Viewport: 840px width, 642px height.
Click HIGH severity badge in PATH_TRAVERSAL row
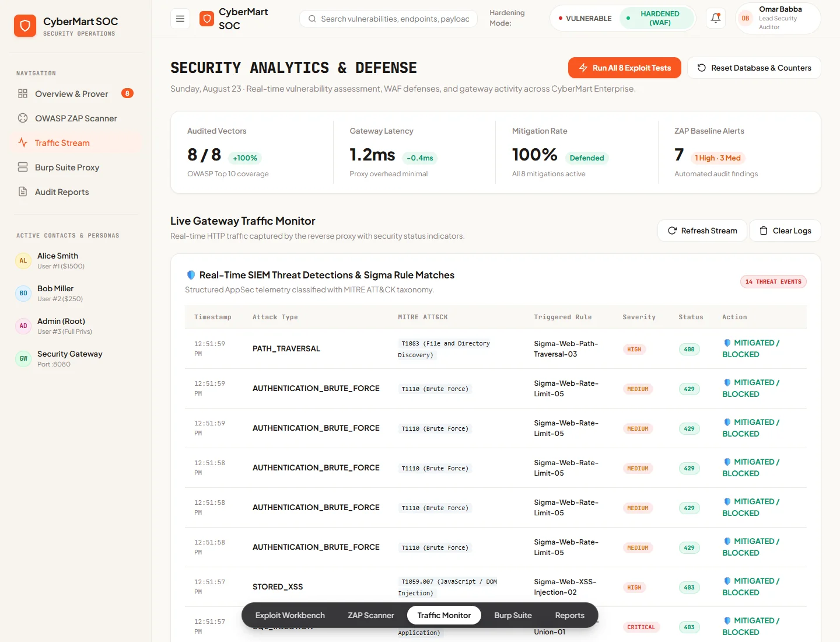coord(634,349)
